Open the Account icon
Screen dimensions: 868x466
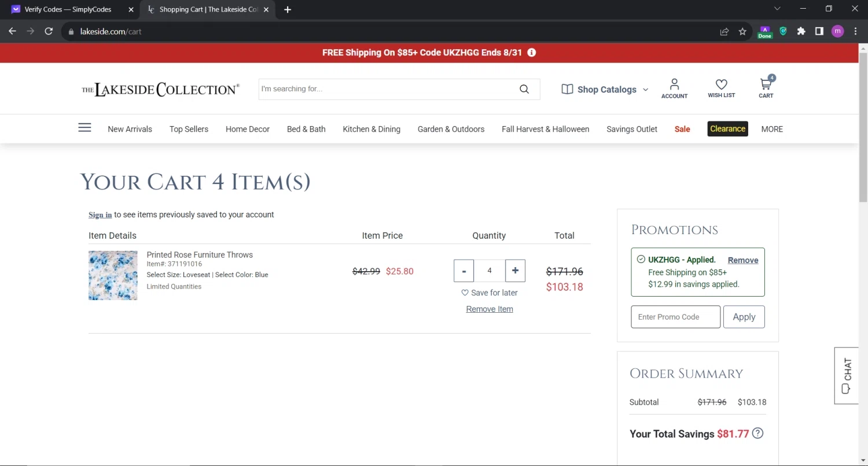coord(674,88)
